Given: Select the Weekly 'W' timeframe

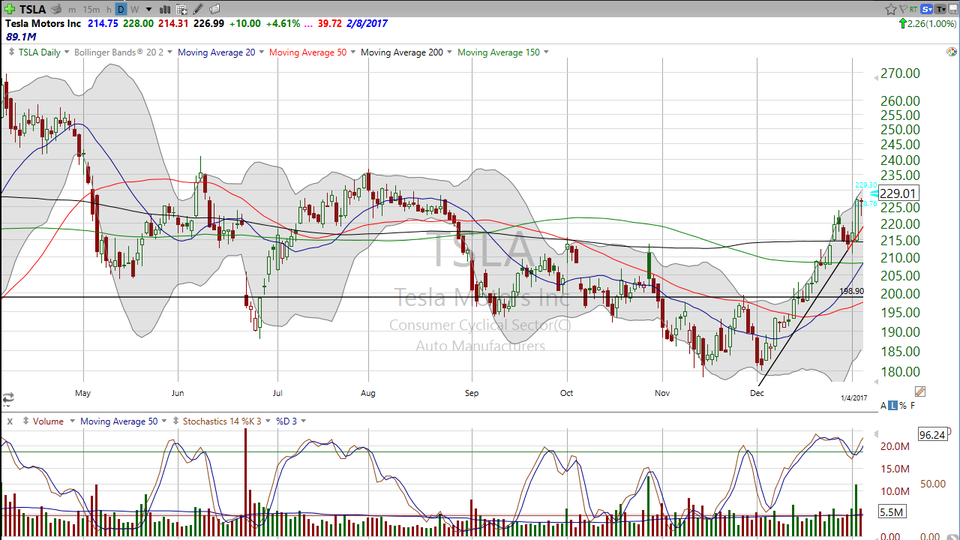Looking at the screenshot, I should [134, 9].
